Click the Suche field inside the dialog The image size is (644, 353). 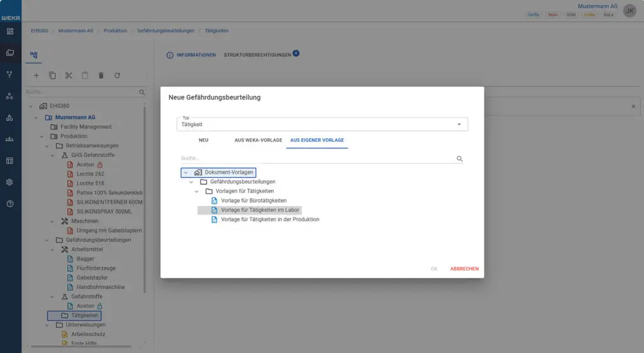click(314, 159)
